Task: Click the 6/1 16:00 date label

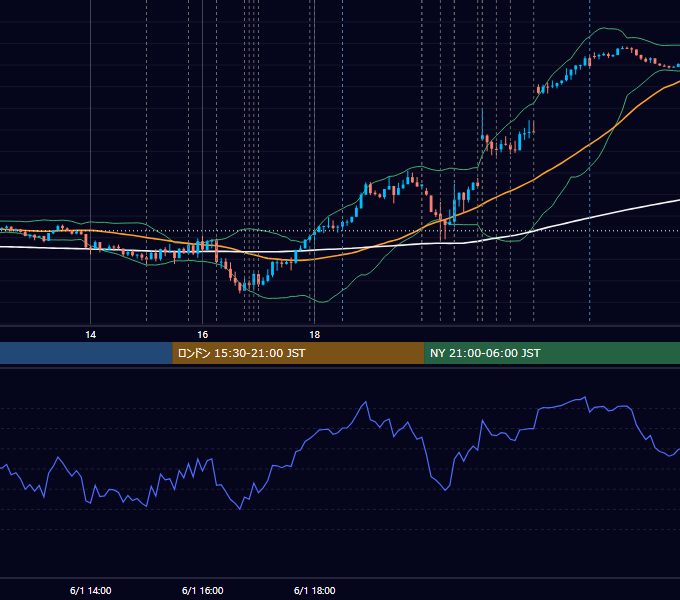Action: [x=203, y=590]
